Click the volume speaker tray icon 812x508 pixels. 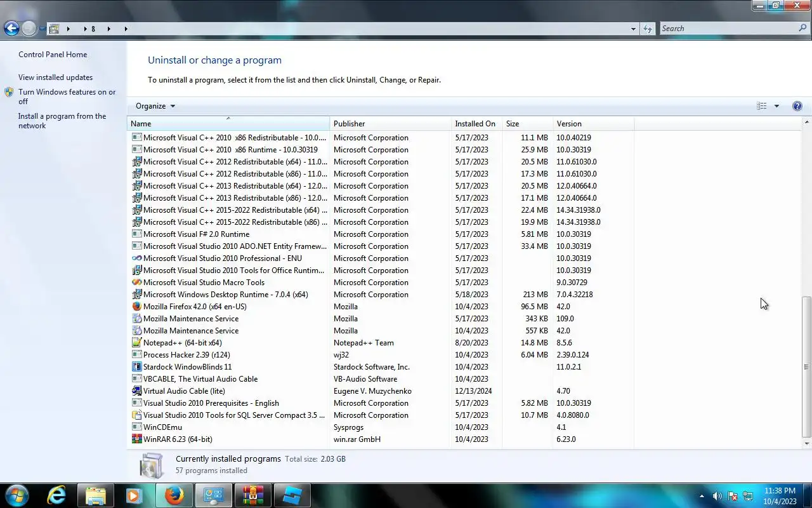pos(717,496)
